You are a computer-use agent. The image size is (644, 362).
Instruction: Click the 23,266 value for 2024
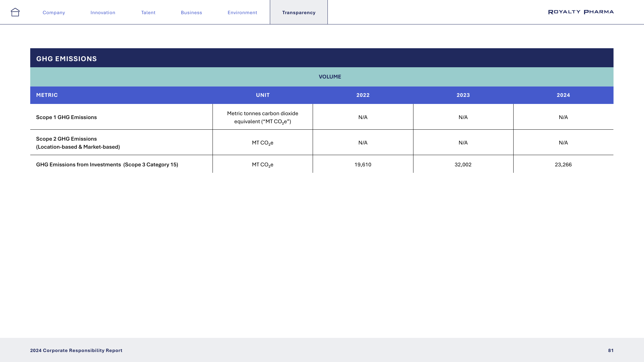[563, 164]
